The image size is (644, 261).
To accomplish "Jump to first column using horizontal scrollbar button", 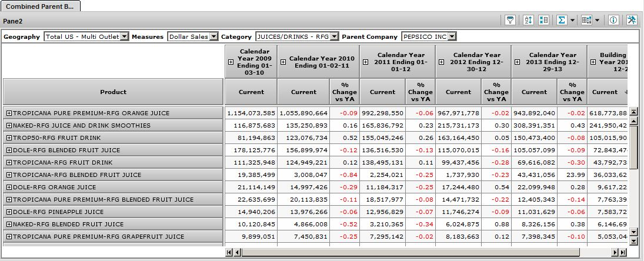I will point(229,252).
